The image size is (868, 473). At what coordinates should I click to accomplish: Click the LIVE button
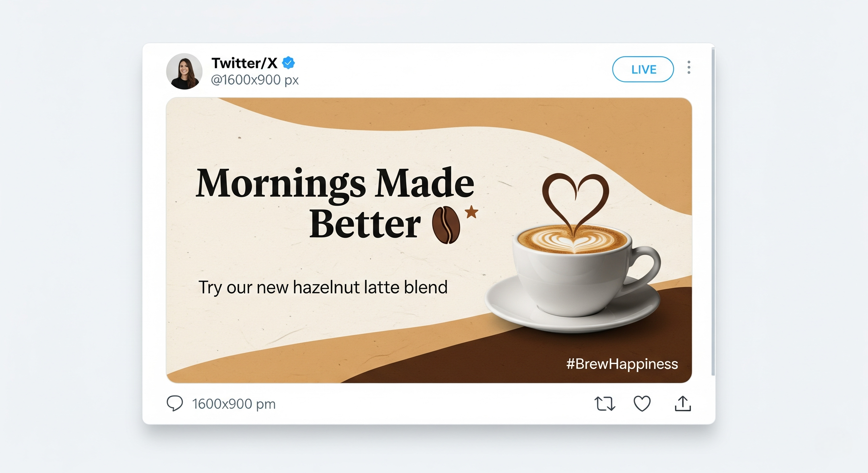(643, 69)
